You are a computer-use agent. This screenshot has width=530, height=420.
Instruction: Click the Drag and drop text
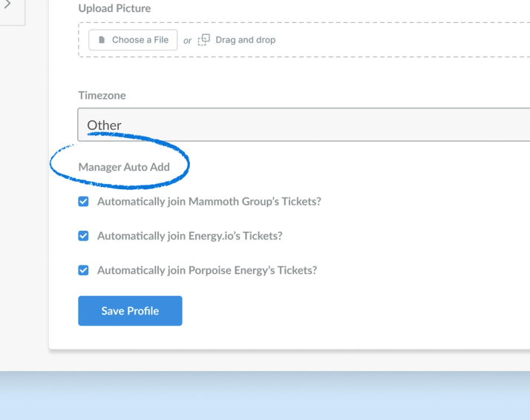[246, 40]
